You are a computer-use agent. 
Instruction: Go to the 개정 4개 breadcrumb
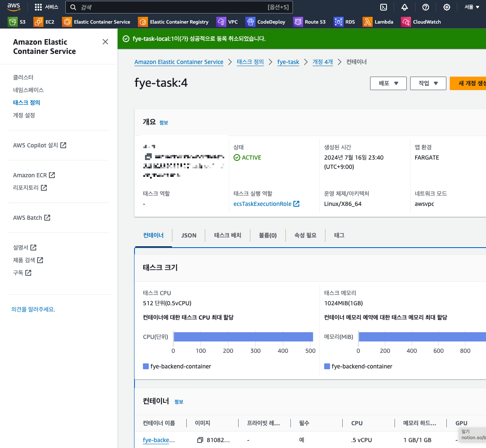[x=322, y=62]
